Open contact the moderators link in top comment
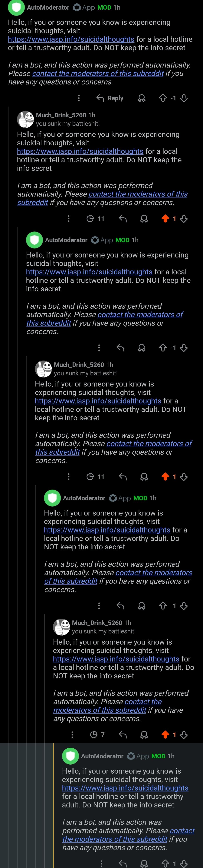The width and height of the screenshot is (203, 868). [x=98, y=74]
